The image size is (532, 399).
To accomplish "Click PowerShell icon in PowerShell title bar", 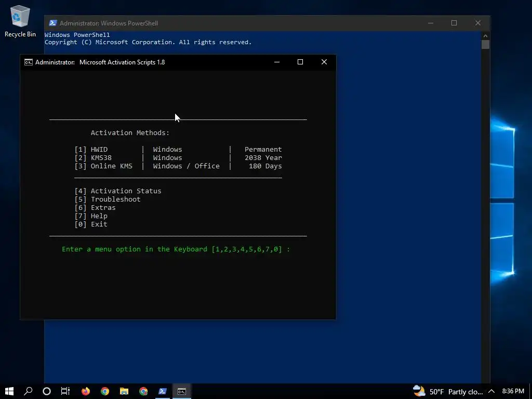I will tap(52, 23).
